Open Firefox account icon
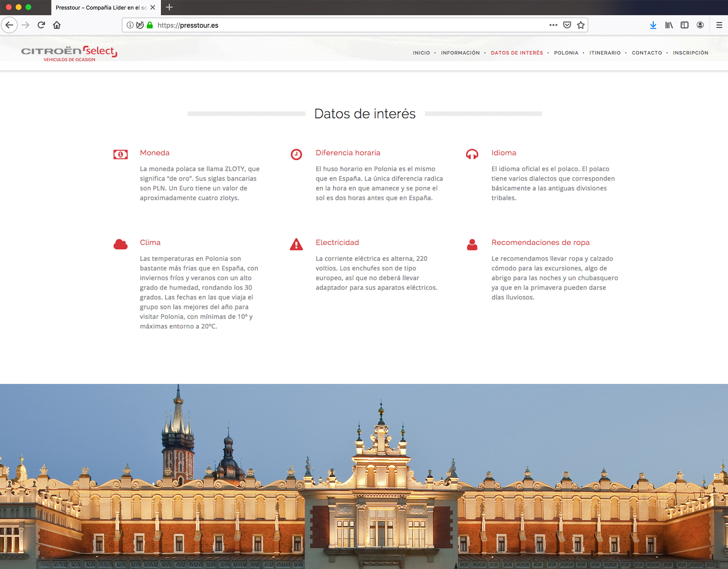728x569 pixels. pyautogui.click(x=700, y=25)
